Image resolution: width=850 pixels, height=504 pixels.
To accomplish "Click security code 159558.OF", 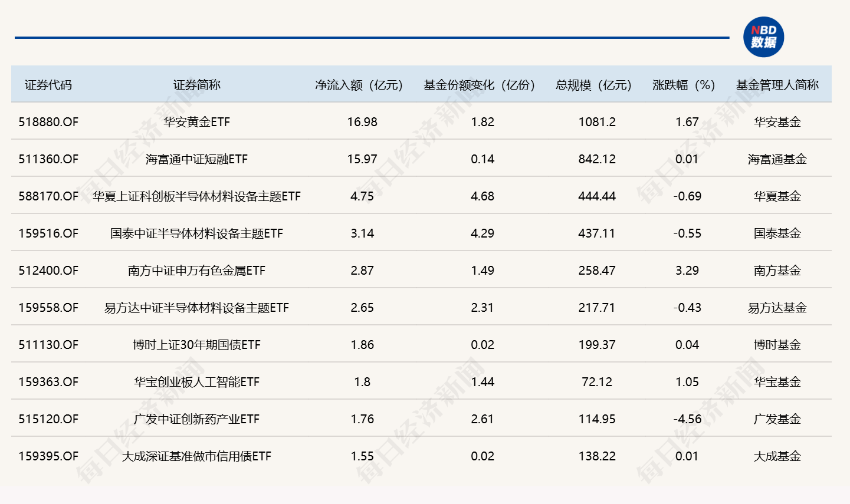I will 48,308.
